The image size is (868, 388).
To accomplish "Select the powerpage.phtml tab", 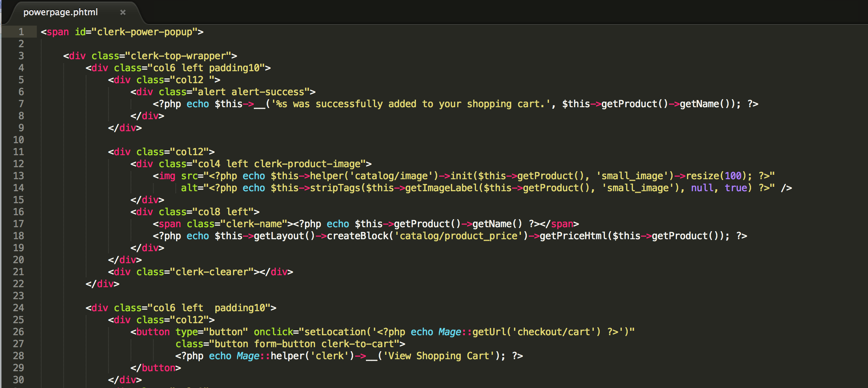I will click(x=60, y=12).
